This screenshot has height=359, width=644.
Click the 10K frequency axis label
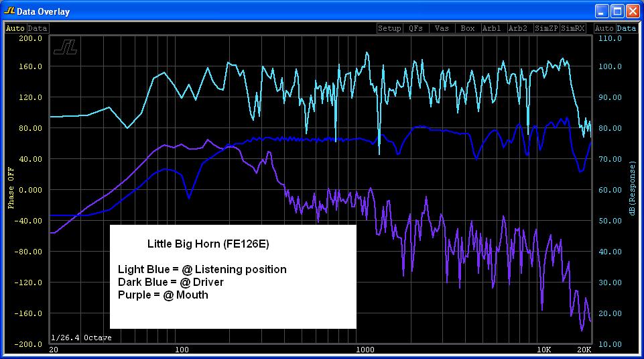[544, 350]
